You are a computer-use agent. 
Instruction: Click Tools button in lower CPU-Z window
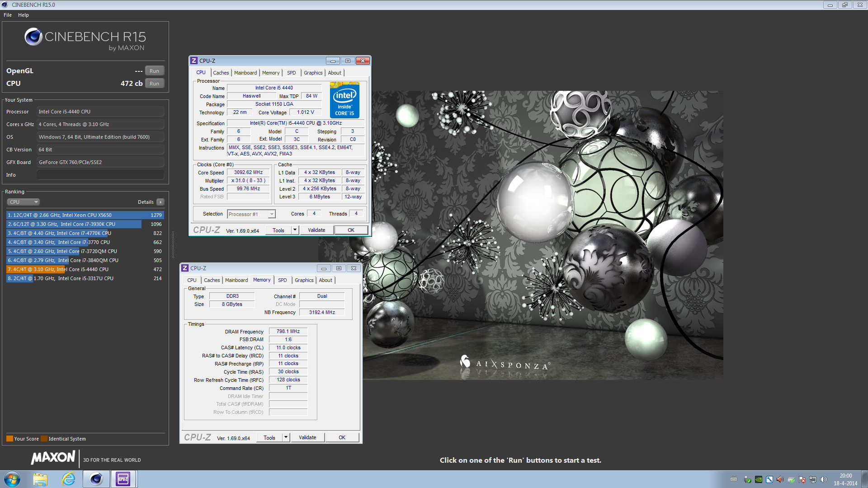(269, 437)
